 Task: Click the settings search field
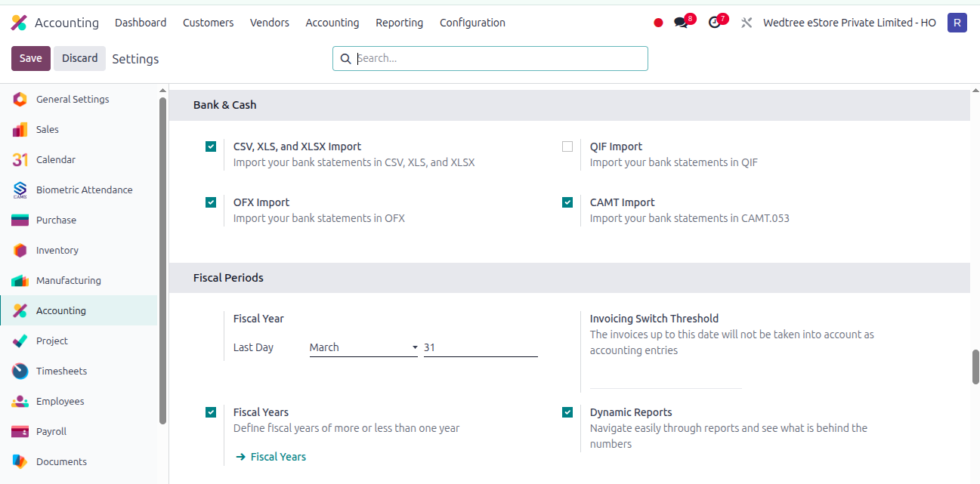[490, 58]
